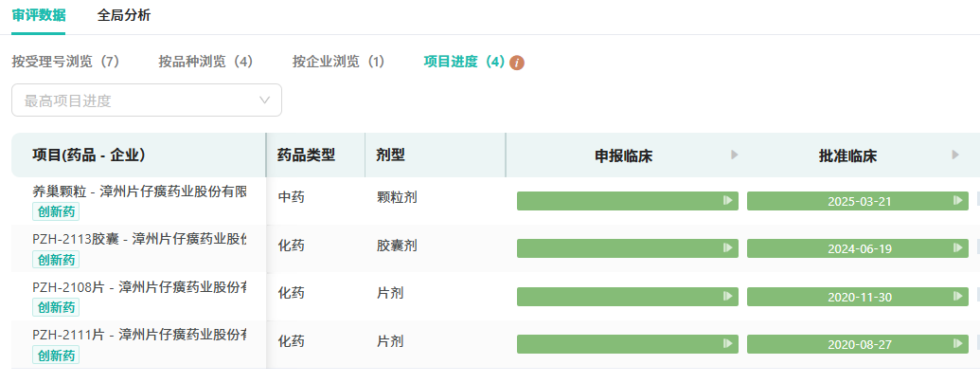Click play icon on PZH-2113胶囊 申报临床 bar

click(727, 248)
